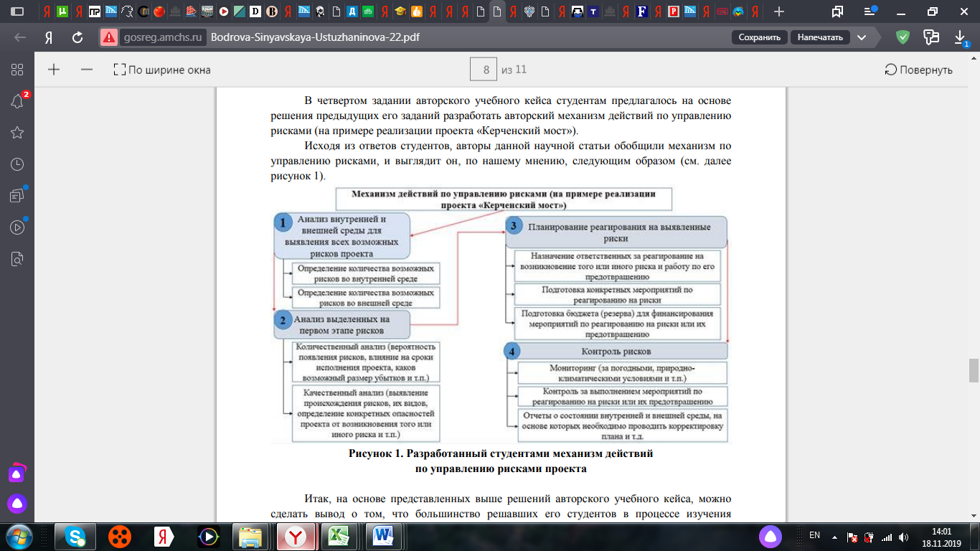
Task: Open the volume speaker tray icon
Action: click(903, 537)
